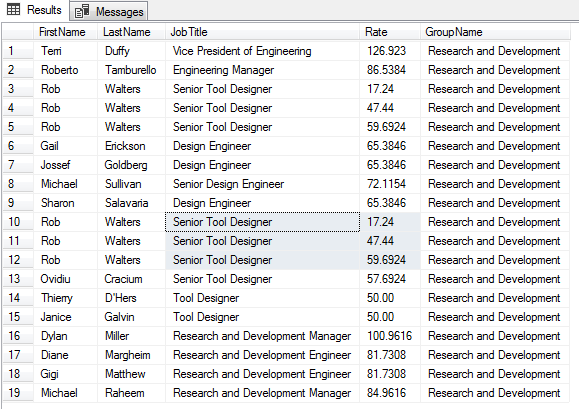The width and height of the screenshot is (579, 409).
Task: Click the Messages tab icon
Action: coord(82,11)
